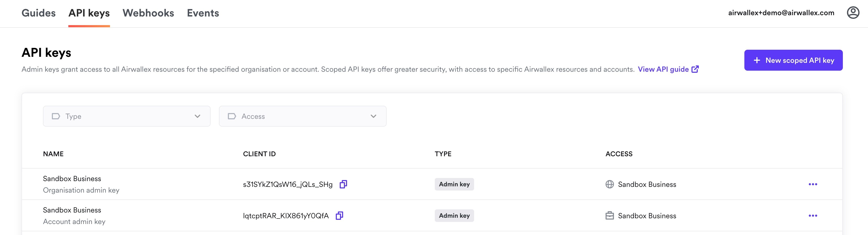Screen dimensions: 868x235
Task: Switch to the Webhooks tab
Action: coord(148,13)
